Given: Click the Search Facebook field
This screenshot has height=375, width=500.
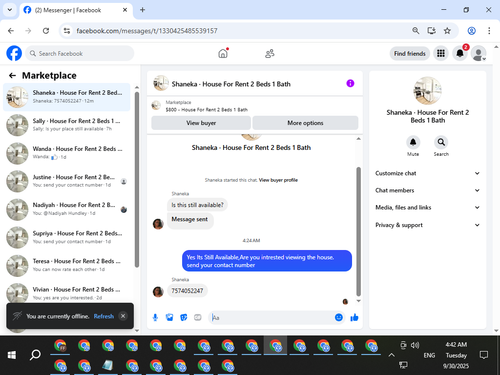Looking at the screenshot, I should pyautogui.click(x=80, y=53).
